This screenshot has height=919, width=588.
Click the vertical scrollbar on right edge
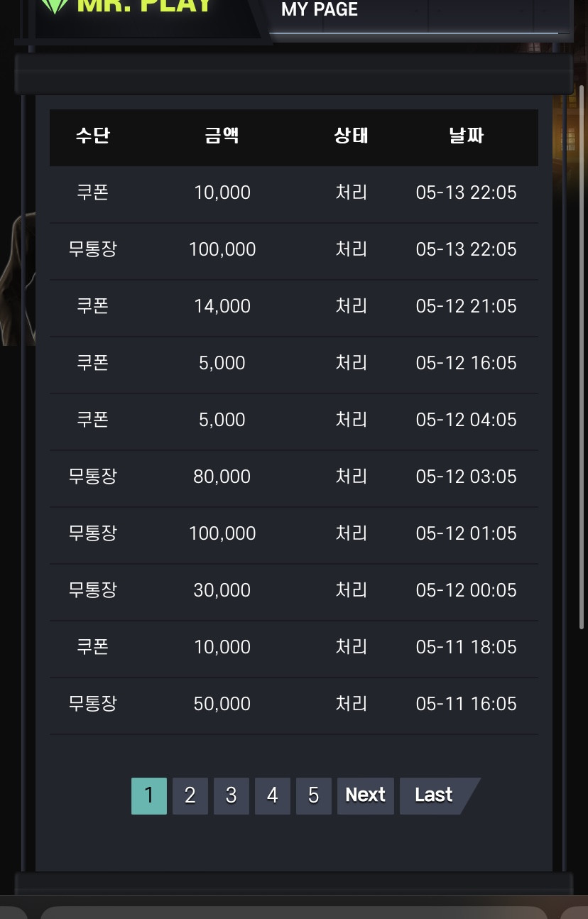(582, 357)
